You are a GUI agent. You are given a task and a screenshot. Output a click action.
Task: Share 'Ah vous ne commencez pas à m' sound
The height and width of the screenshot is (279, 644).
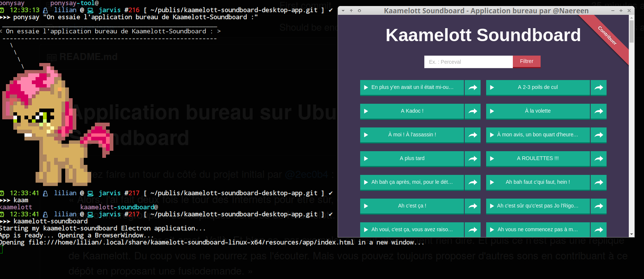(599, 229)
